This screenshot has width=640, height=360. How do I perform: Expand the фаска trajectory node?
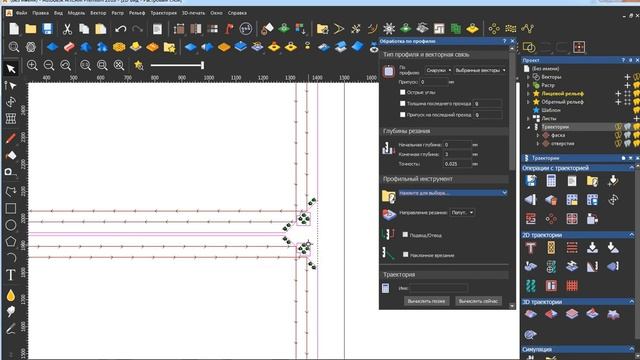538,135
